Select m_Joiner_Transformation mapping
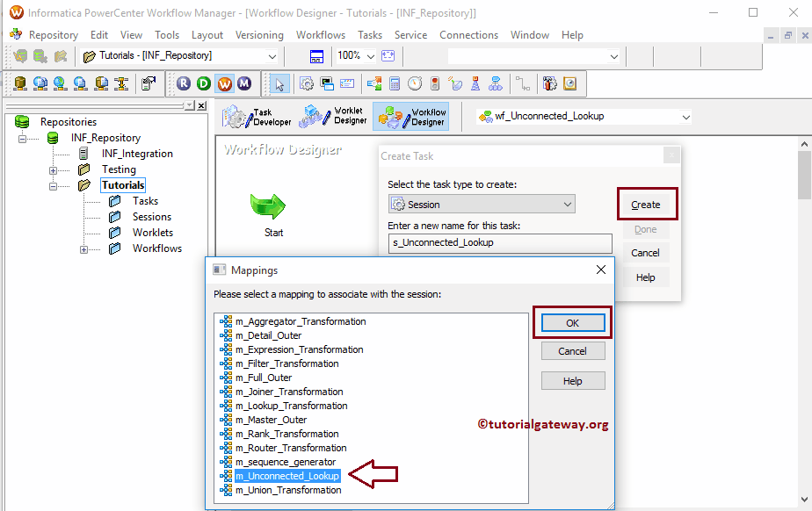Viewport: 812px width, 511px height. click(289, 392)
